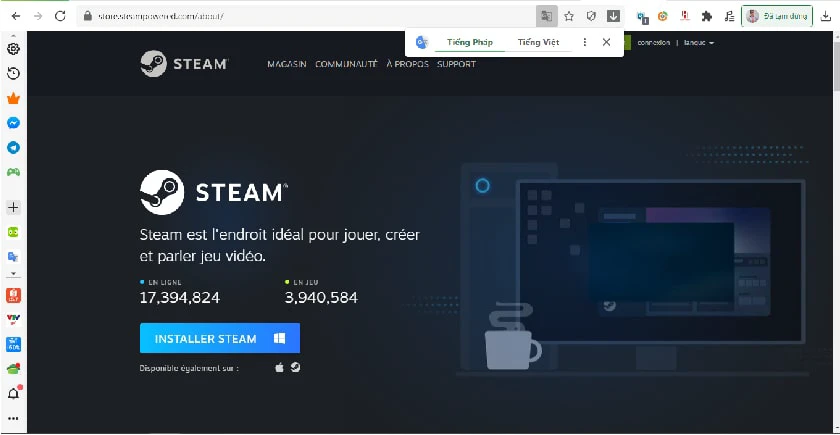Screen dimensions: 840x435
Task: Go forward with the forward arrow
Action: pos(38,16)
